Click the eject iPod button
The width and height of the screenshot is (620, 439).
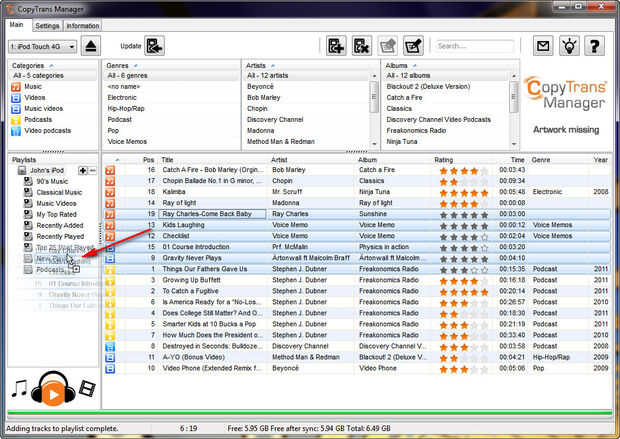pos(91,46)
